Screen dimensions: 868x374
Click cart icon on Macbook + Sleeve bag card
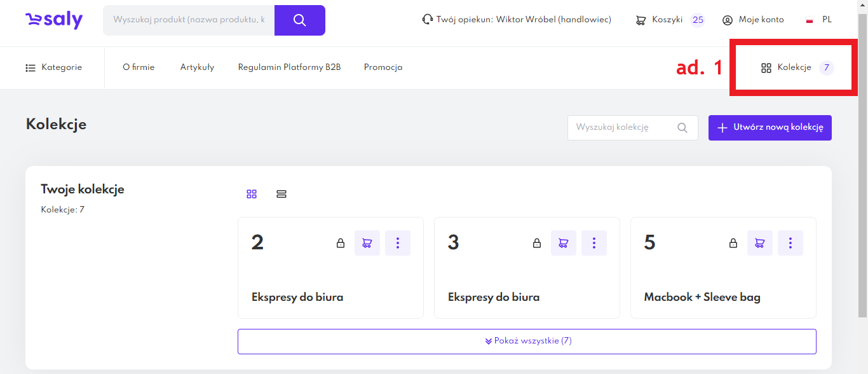coord(759,243)
